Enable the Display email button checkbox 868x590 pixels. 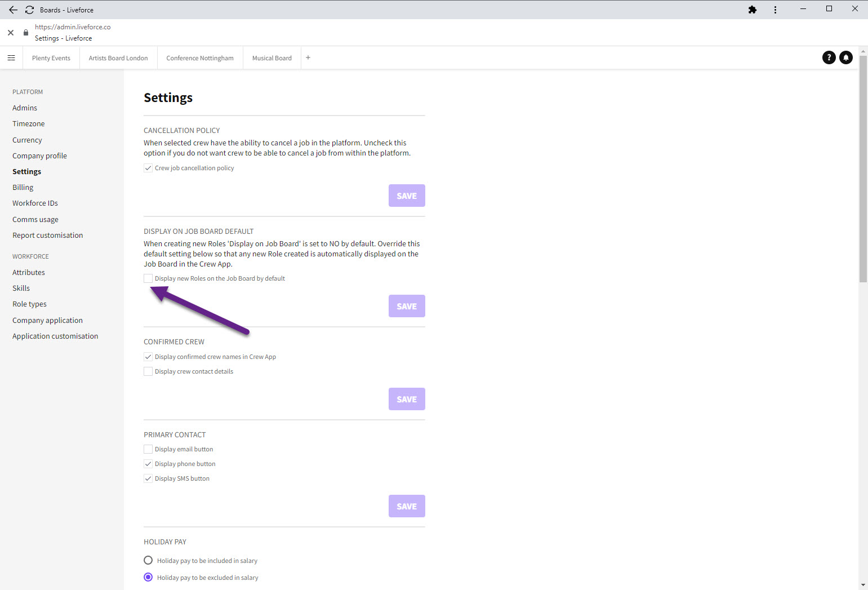(148, 449)
